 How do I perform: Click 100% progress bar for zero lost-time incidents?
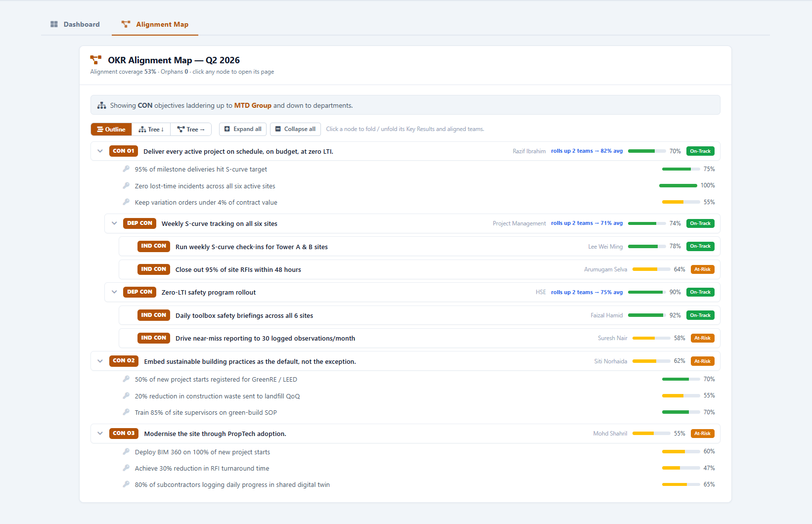pos(678,186)
